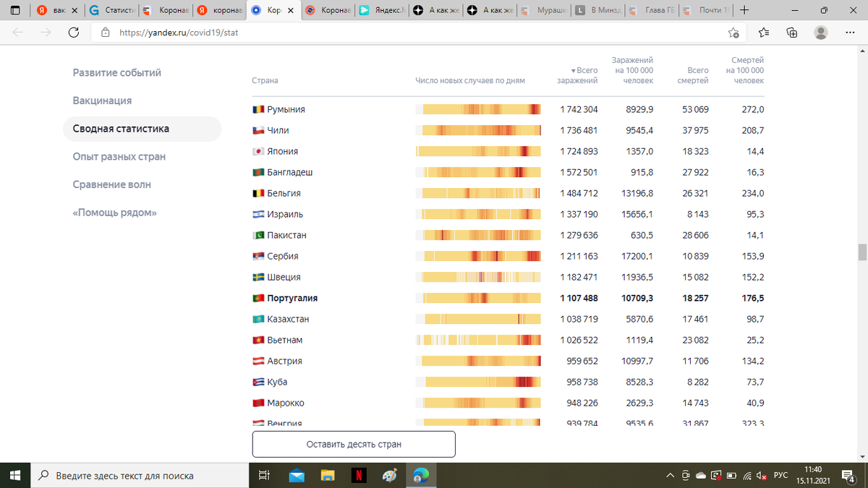
Task: Open 'Сравнение волн' sidebar section
Action: point(112,184)
